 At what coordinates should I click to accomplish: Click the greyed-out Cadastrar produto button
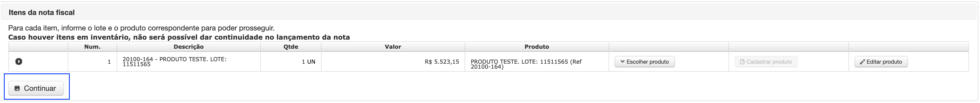click(766, 62)
